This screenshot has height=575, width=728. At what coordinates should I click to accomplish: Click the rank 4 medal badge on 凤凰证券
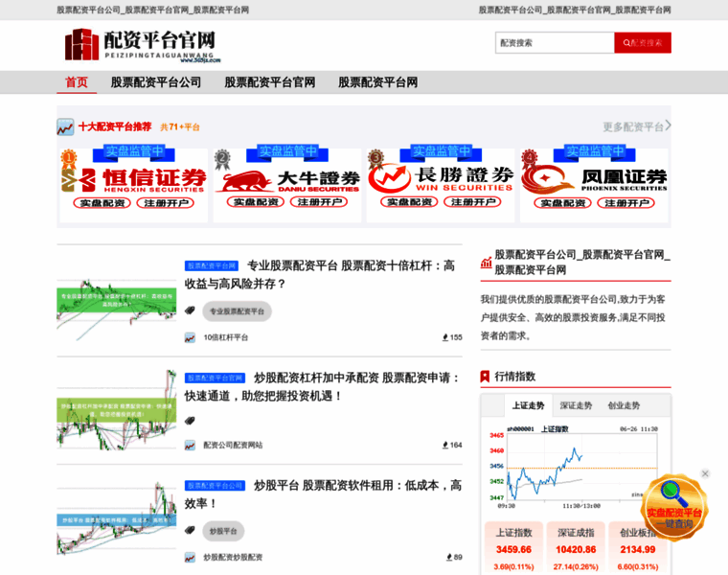[530, 158]
